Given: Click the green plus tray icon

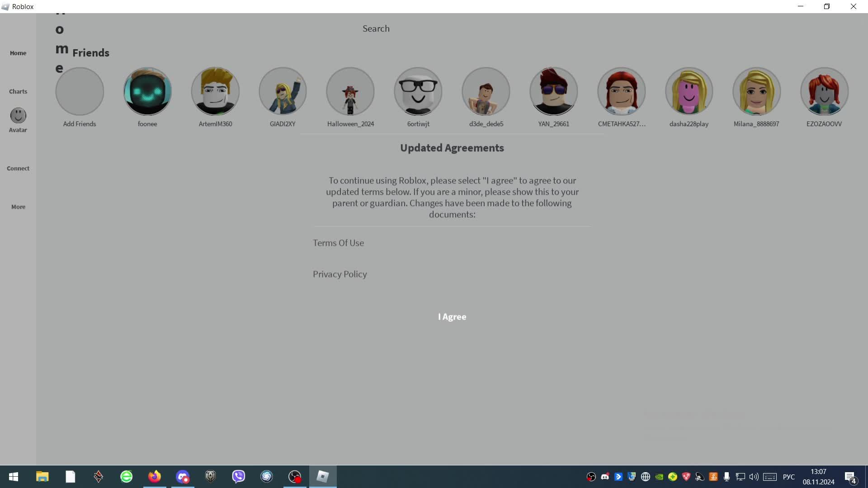Looking at the screenshot, I should [x=673, y=477].
